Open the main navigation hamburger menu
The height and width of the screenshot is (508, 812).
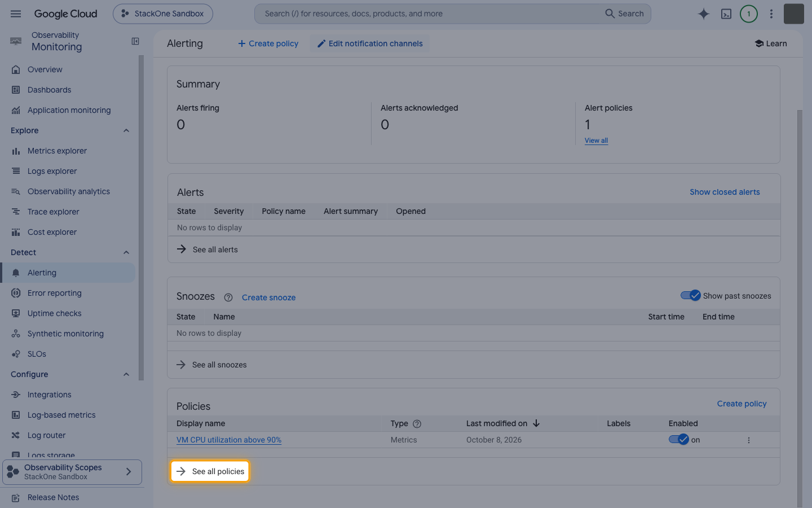click(x=16, y=14)
